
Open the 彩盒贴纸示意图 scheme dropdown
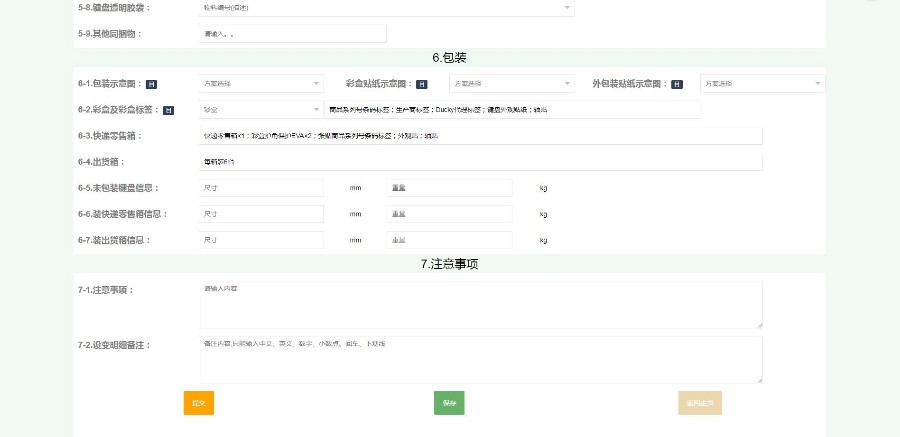(511, 84)
